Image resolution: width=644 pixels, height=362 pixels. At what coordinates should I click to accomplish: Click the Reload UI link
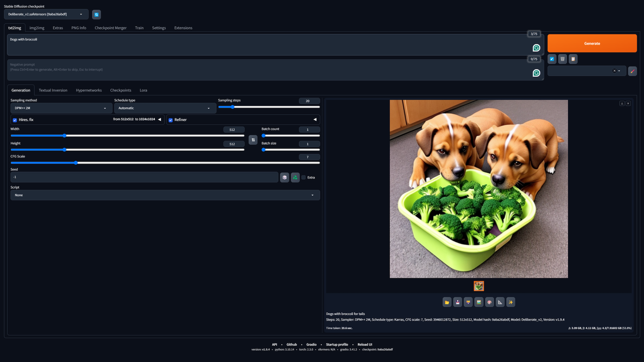coord(365,345)
